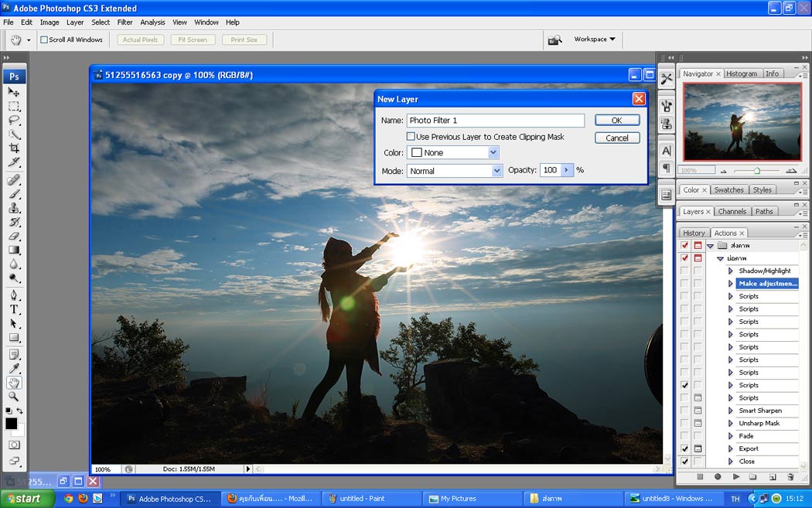Switch to the History tab
812x508 pixels.
pos(694,233)
